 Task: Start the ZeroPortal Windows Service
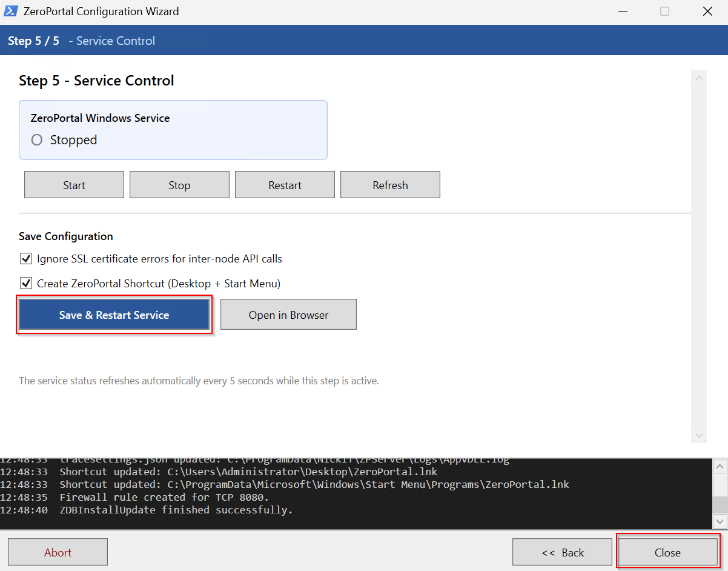[74, 185]
